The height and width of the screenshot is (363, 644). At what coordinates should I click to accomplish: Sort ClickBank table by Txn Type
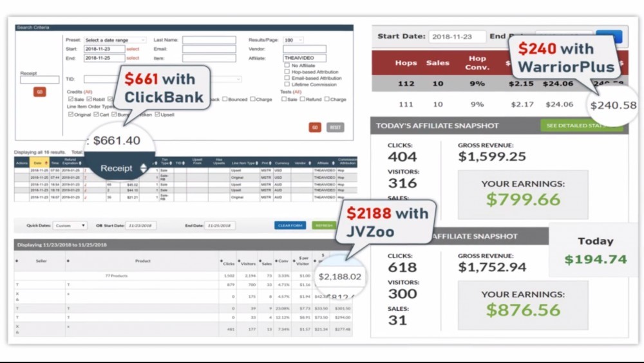coord(165,162)
